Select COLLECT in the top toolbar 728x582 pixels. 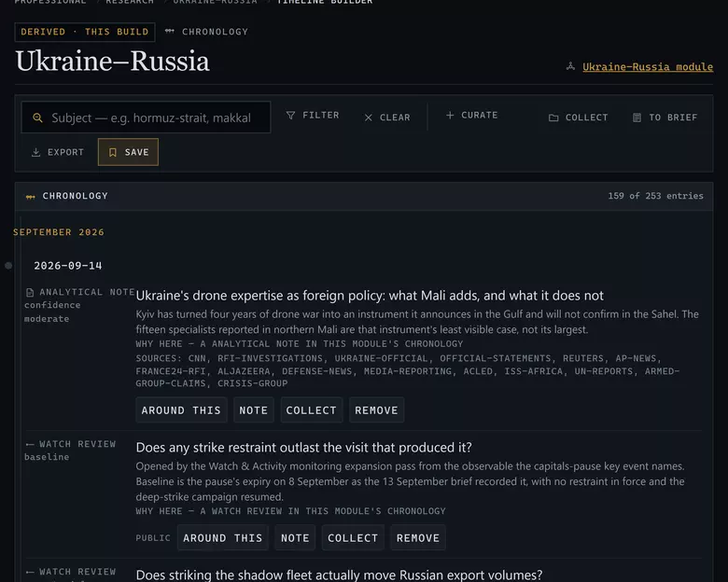pos(578,118)
